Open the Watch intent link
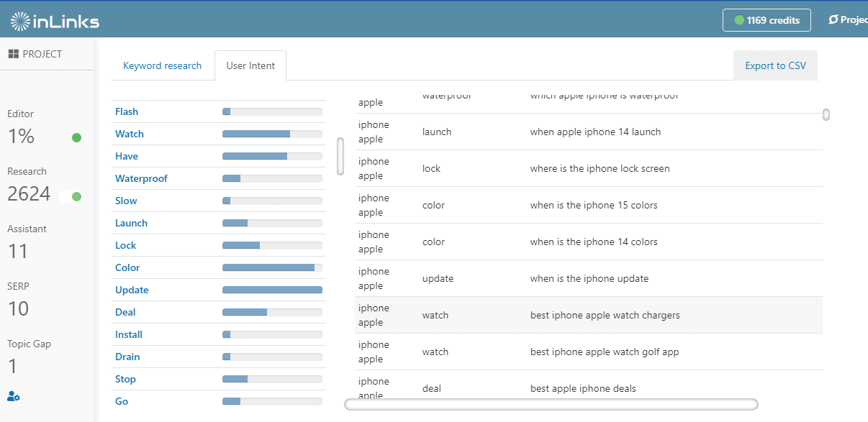Image resolution: width=868 pixels, height=422 pixels. pyautogui.click(x=130, y=134)
